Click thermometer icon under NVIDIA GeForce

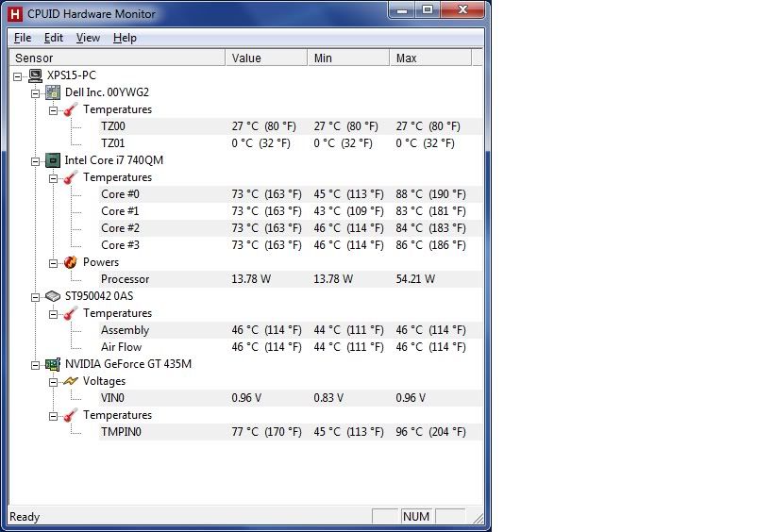tap(71, 415)
